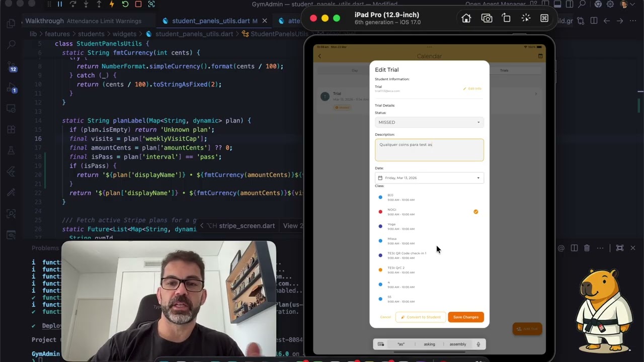Switch to student_panels_utils.dart tab

[211, 21]
